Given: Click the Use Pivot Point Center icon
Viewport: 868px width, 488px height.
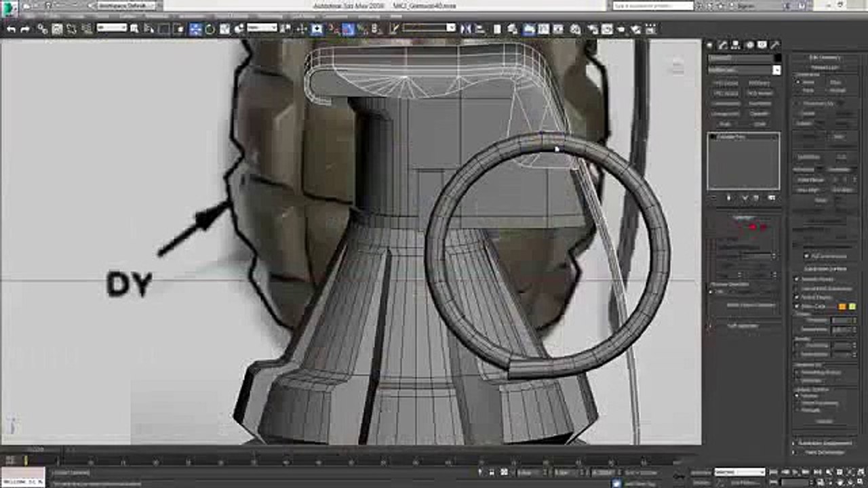Looking at the screenshot, I should coord(286,29).
